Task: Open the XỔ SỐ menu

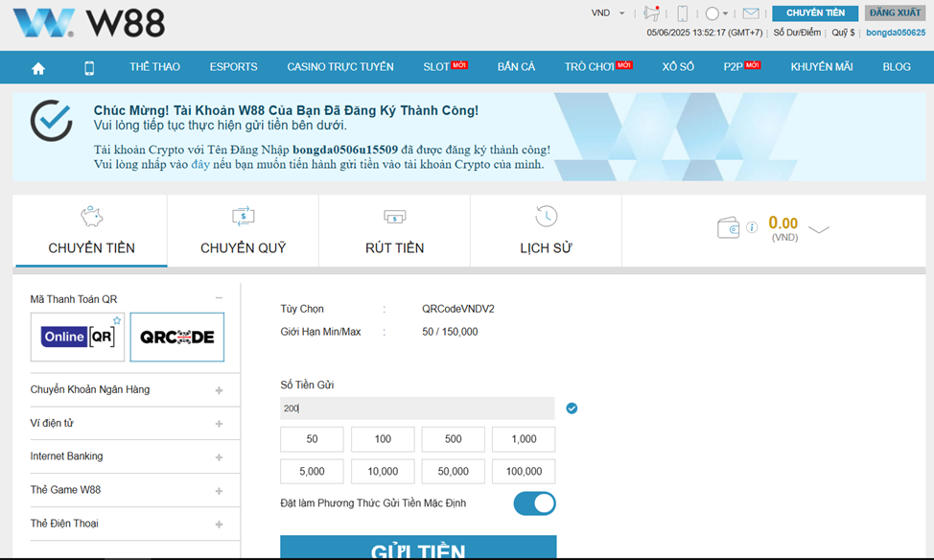Action: pos(678,67)
